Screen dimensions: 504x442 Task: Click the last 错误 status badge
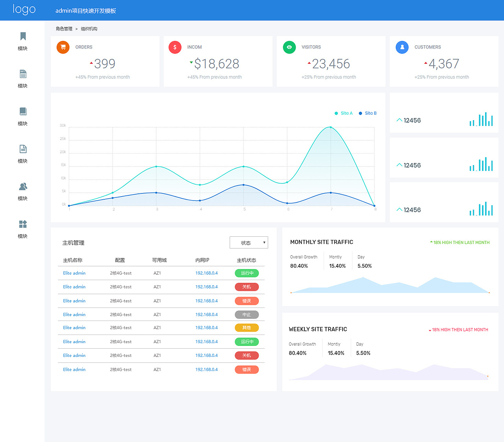tap(247, 370)
